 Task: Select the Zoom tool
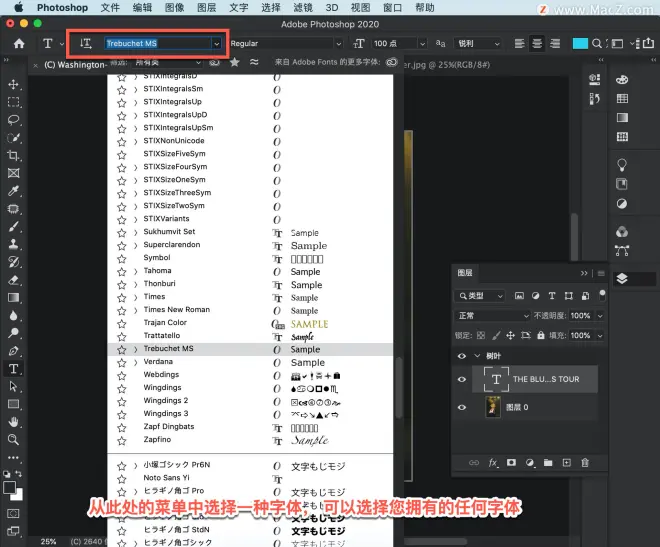pyautogui.click(x=13, y=440)
